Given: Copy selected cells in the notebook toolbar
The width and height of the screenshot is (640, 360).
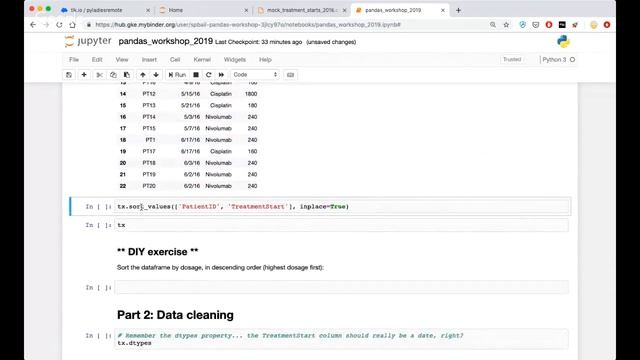Looking at the screenshot, I should point(113,75).
